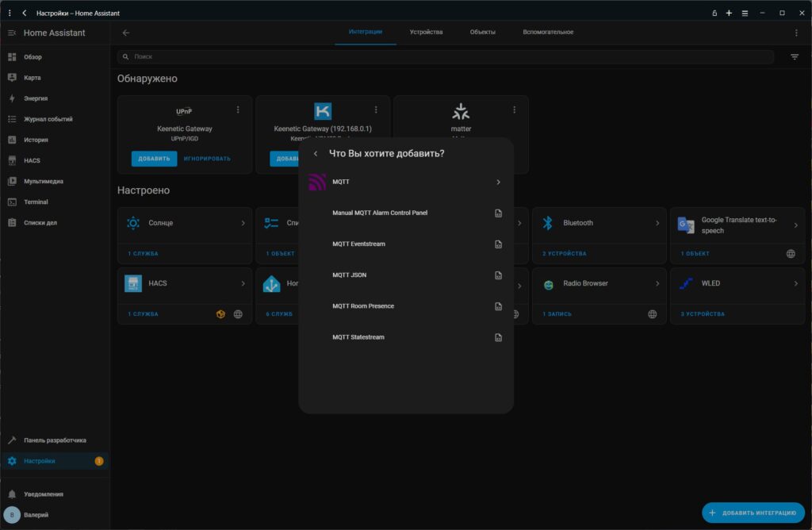Open the filter icon beside search
The height and width of the screenshot is (530, 812).
point(795,57)
